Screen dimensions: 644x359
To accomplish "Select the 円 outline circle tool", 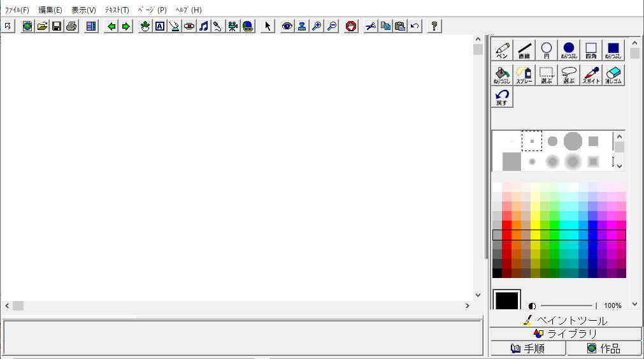I will (x=547, y=50).
